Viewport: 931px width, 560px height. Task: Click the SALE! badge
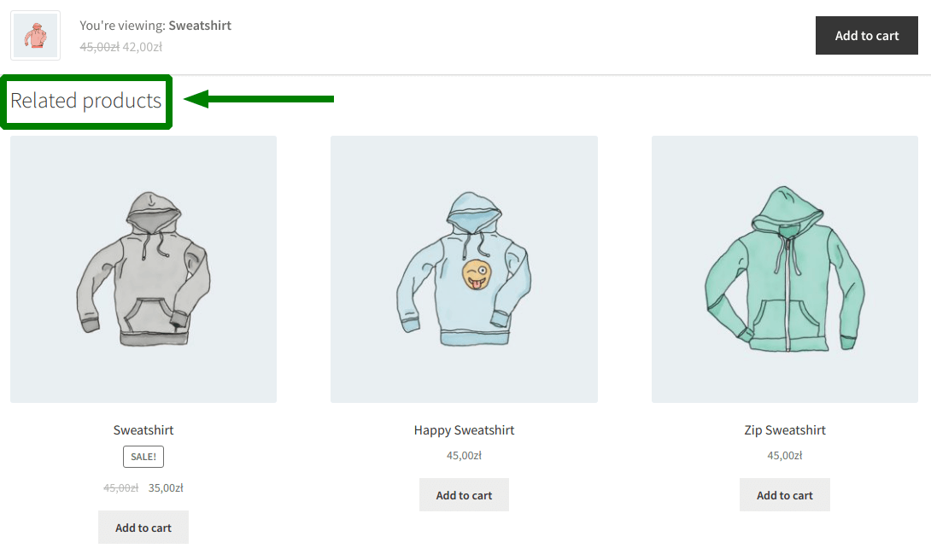[x=143, y=457]
